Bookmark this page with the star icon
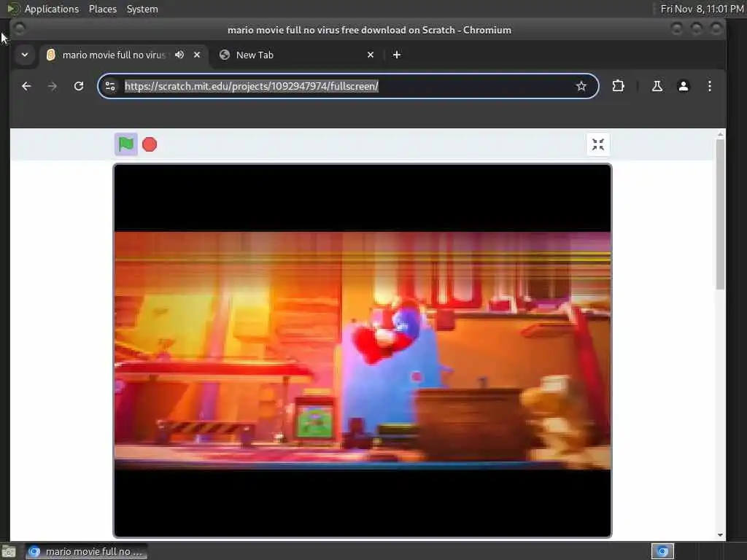Viewport: 747px width, 560px height. [581, 86]
